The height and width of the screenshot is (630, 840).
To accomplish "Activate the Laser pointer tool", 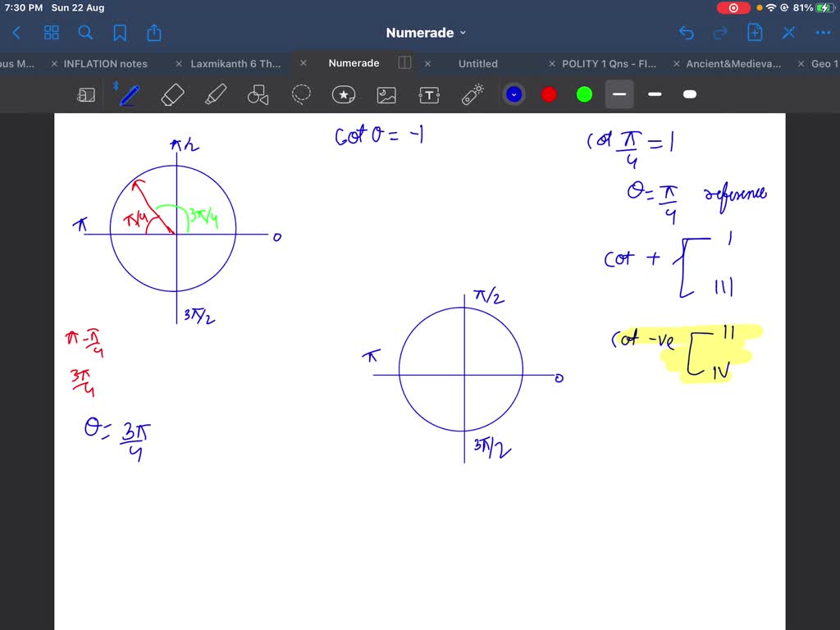I will [x=472, y=94].
